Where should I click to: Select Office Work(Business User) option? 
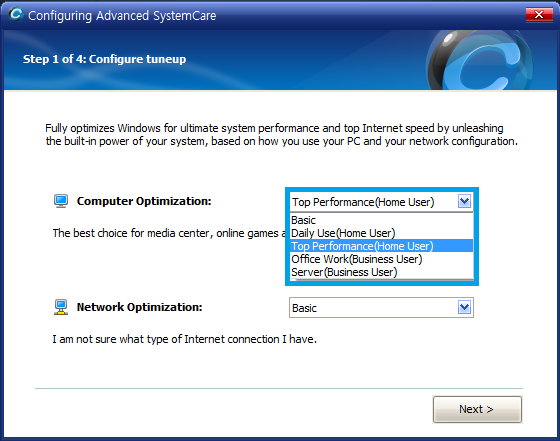(x=382, y=259)
